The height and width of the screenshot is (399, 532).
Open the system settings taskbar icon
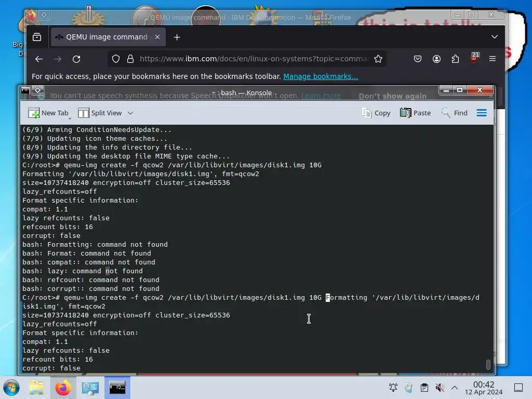pyautogui.click(x=90, y=388)
